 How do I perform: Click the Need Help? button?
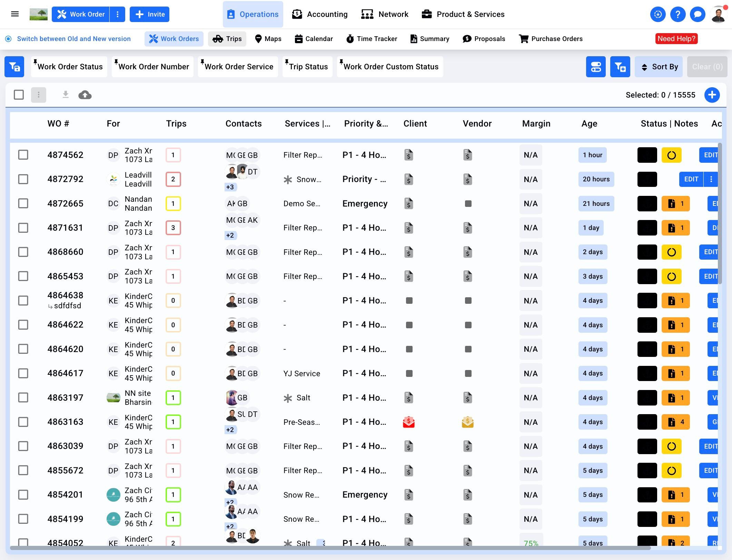pos(676,39)
